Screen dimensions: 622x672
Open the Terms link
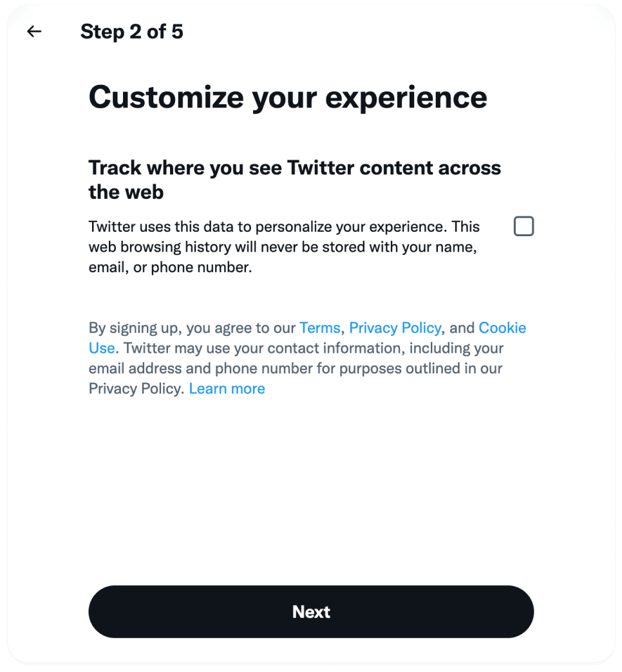coord(319,328)
